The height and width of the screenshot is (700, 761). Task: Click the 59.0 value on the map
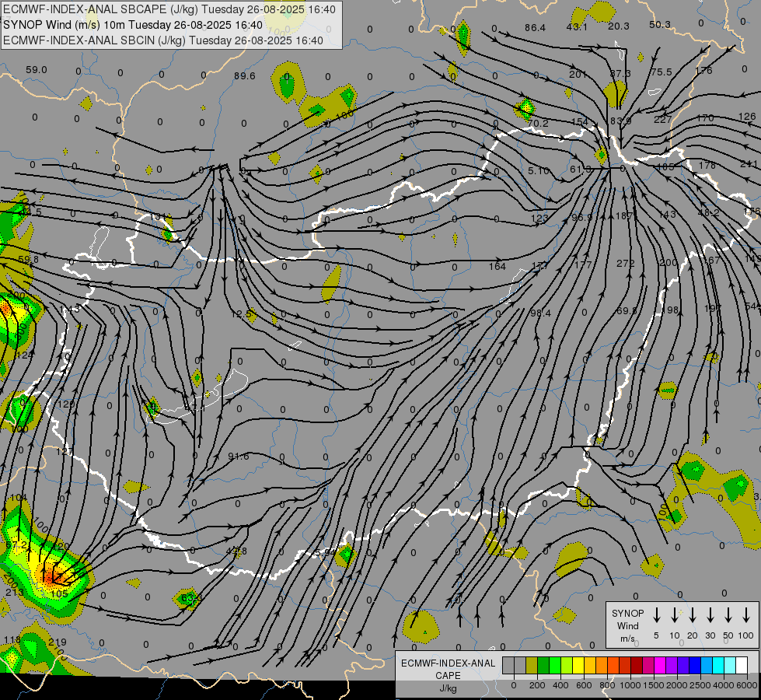37,70
